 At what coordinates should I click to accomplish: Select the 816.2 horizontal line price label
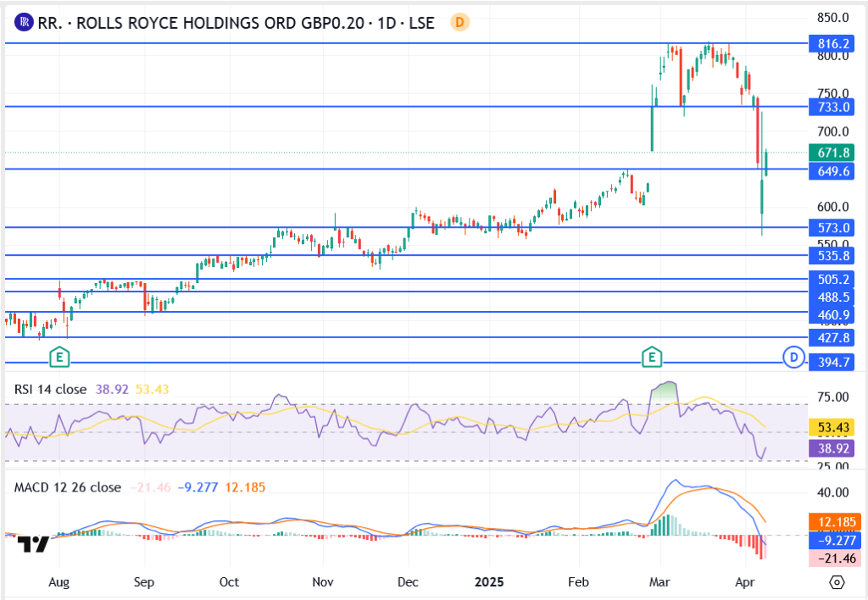tap(833, 42)
